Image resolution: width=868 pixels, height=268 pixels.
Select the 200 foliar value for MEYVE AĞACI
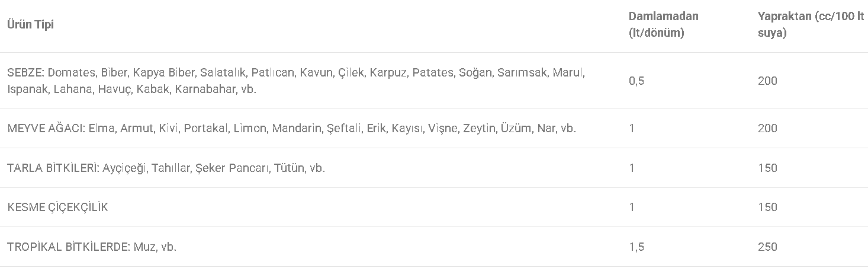click(x=767, y=128)
